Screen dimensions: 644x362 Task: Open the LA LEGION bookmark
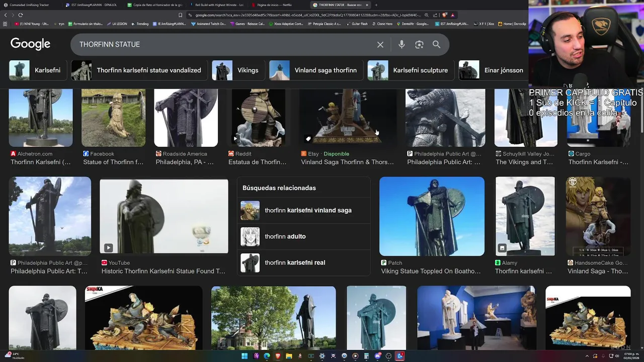[x=117, y=24]
